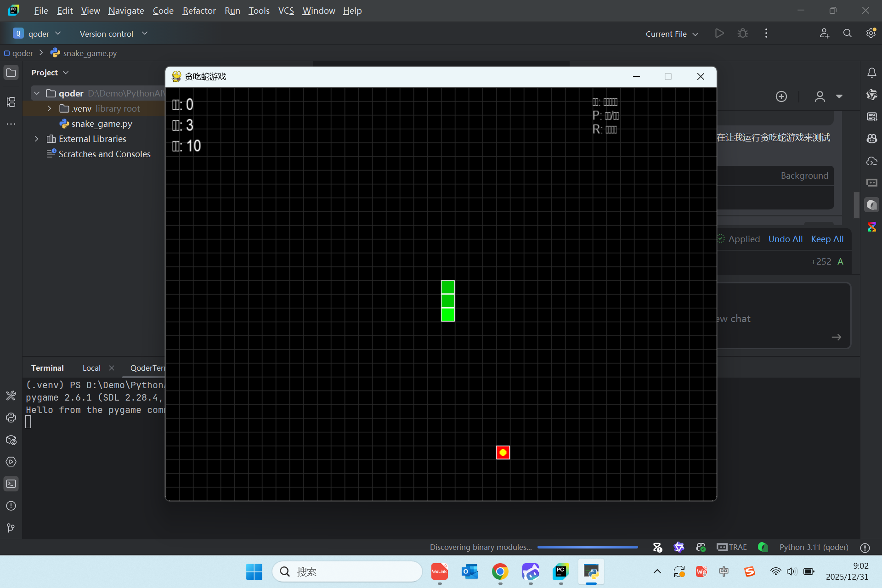The height and width of the screenshot is (588, 882).
Task: Click the Undo All link
Action: [785, 239]
